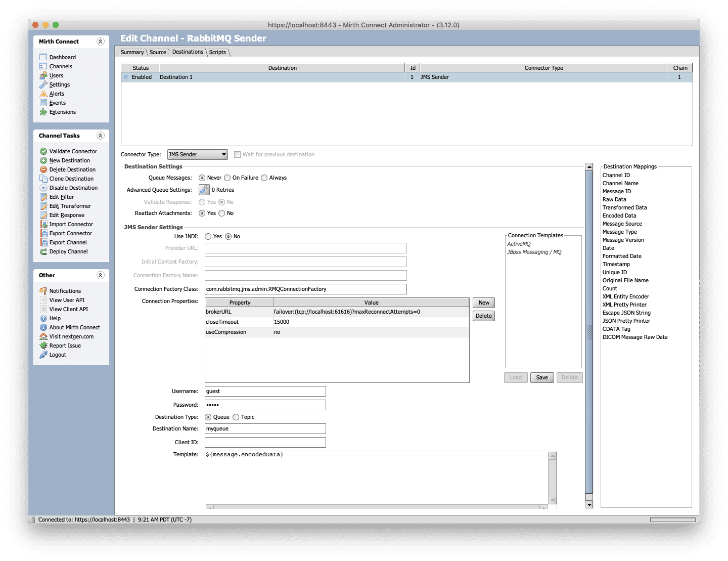Click the Edit Filter icon
Viewport: 728px width, 561px height.
(x=43, y=197)
